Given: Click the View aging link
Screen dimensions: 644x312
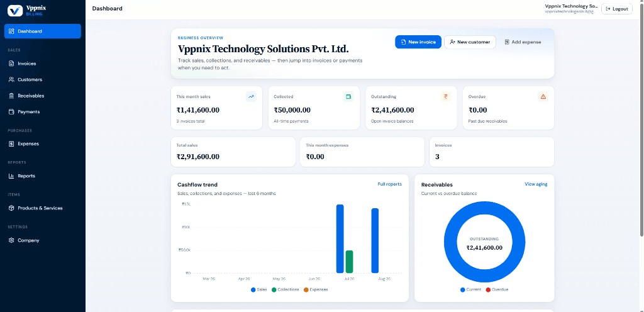Looking at the screenshot, I should 536,184.
